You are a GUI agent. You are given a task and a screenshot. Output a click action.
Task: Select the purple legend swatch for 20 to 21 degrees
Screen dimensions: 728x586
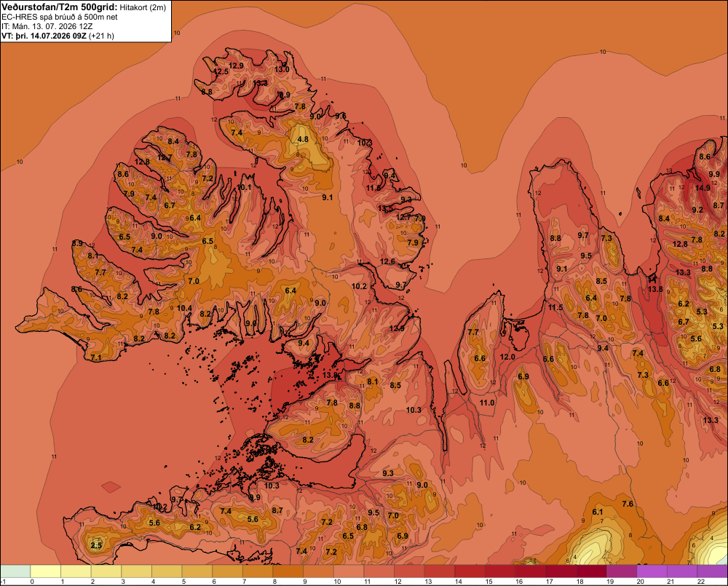[653, 571]
